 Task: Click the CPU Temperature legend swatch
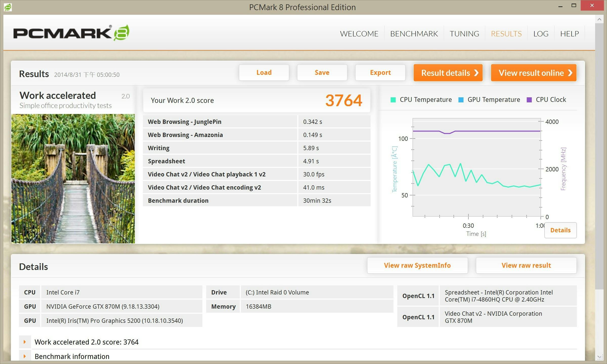393,100
